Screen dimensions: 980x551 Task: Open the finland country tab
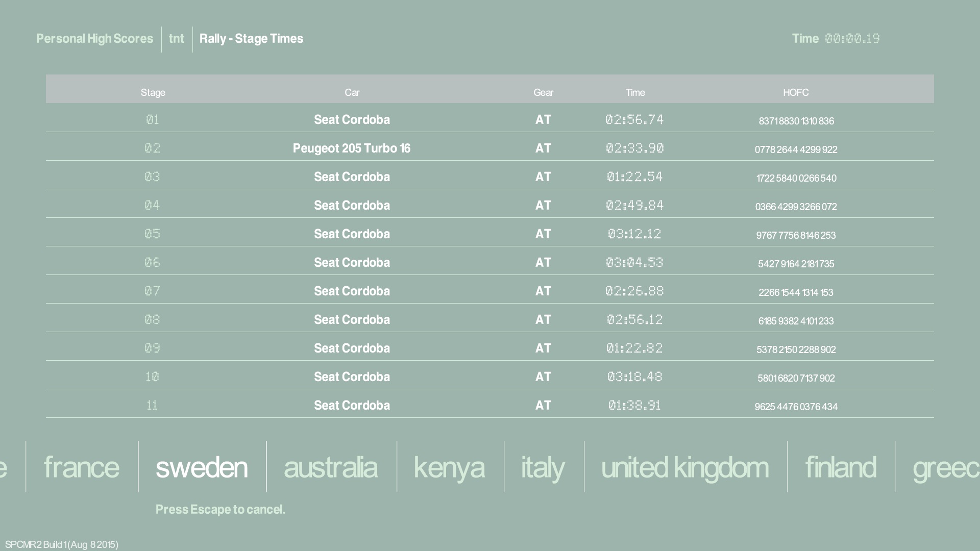[840, 467]
